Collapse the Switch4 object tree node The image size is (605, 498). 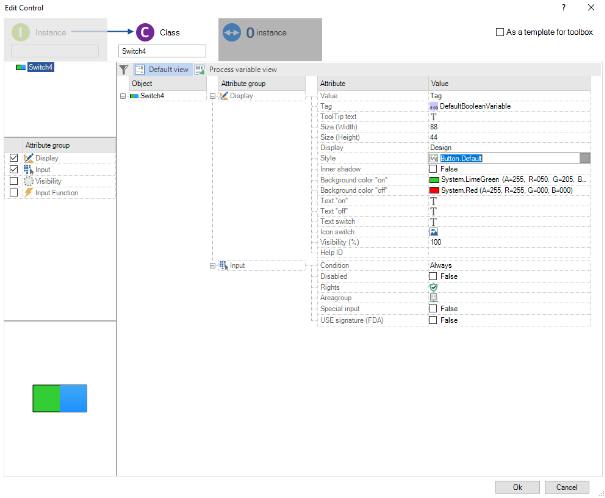(x=122, y=96)
